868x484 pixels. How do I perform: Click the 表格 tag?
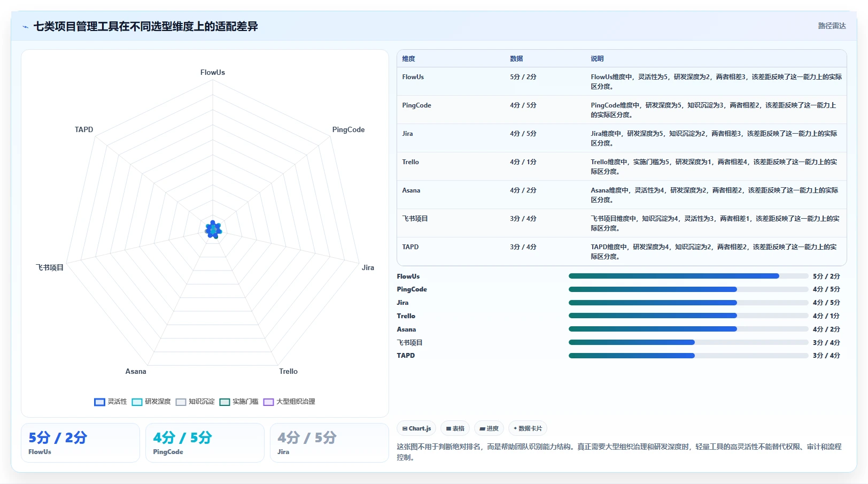[455, 428]
